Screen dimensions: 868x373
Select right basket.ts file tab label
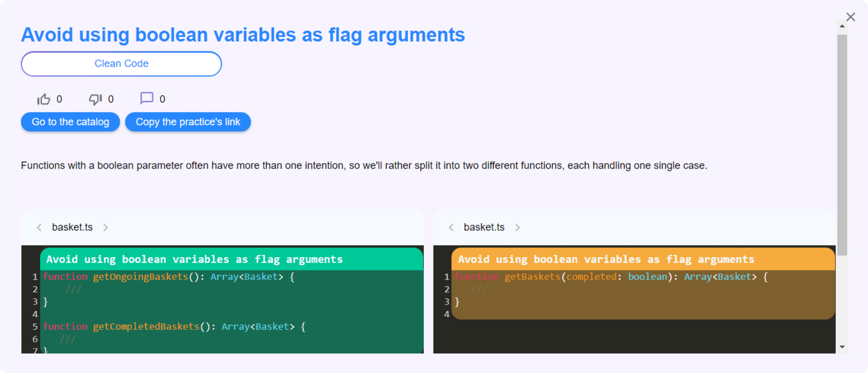[484, 227]
